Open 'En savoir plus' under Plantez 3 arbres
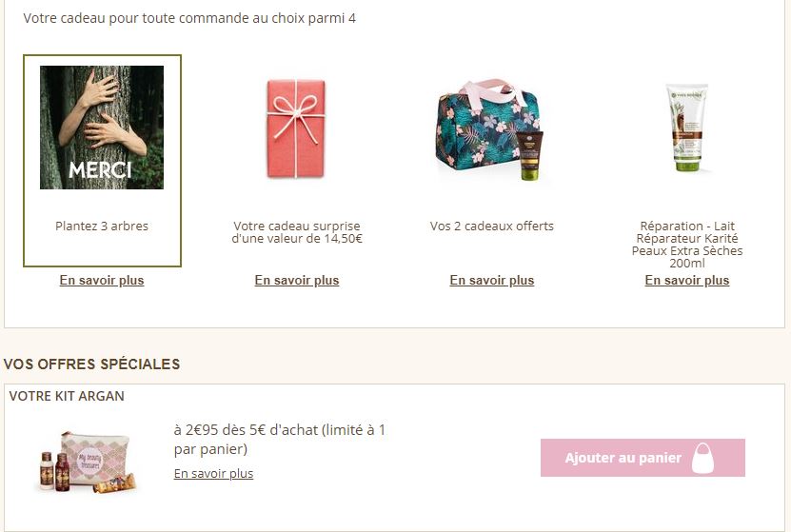This screenshot has width=791, height=532. 102,281
